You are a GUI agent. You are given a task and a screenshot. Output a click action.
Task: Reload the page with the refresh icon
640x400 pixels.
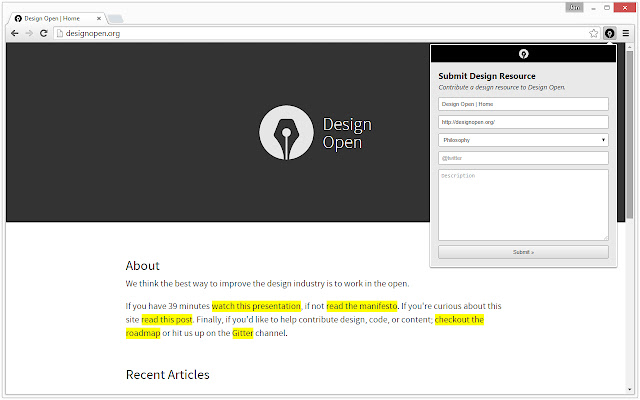pos(44,33)
